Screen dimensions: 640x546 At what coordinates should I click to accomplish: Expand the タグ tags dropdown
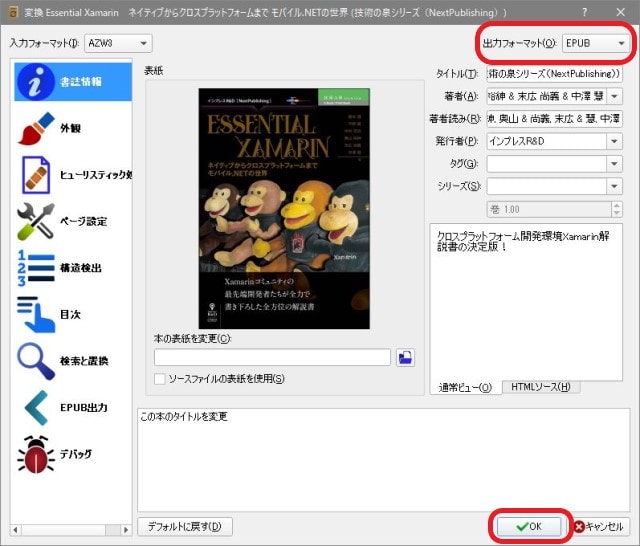click(614, 164)
